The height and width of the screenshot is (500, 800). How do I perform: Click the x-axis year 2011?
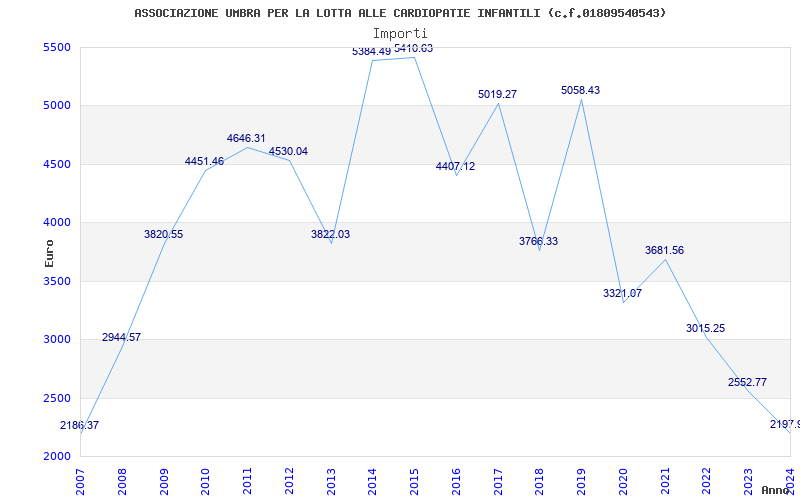(x=247, y=482)
